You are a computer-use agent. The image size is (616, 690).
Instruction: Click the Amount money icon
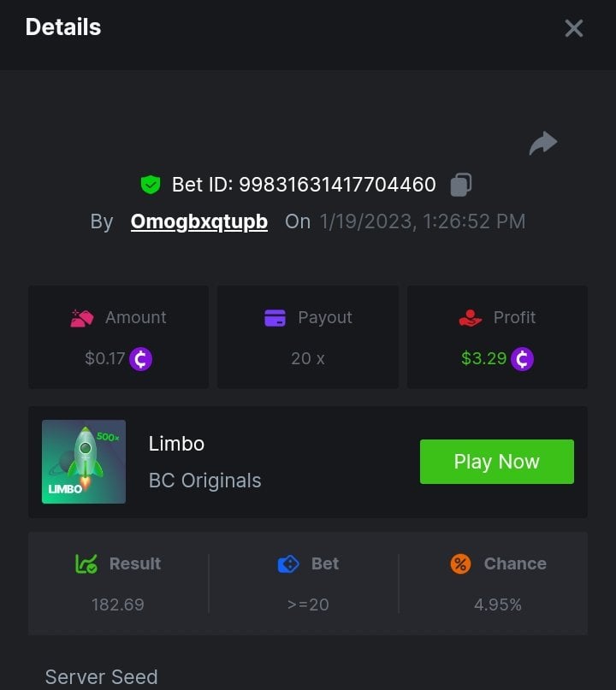coord(82,317)
